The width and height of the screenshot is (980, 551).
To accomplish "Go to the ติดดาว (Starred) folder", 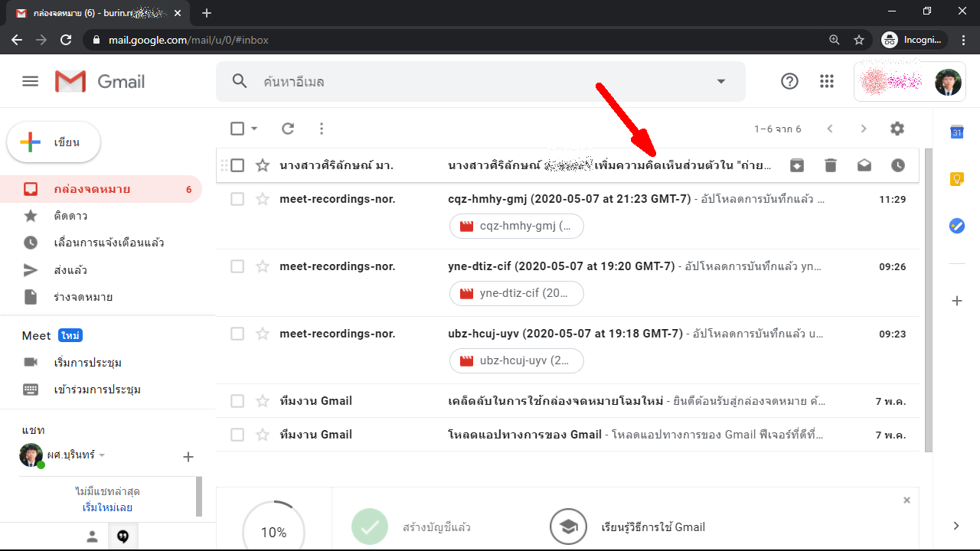I will click(x=70, y=216).
